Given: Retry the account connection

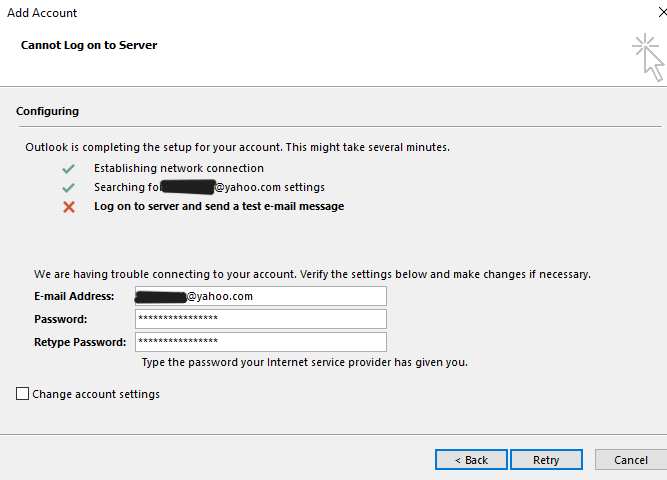Looking at the screenshot, I should [x=546, y=460].
